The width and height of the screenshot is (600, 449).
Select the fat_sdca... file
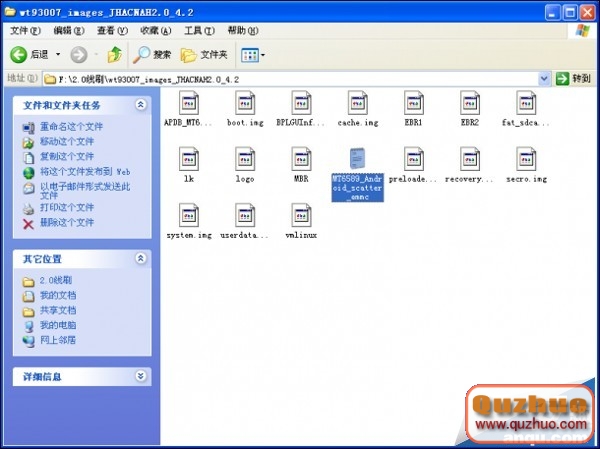(526, 109)
